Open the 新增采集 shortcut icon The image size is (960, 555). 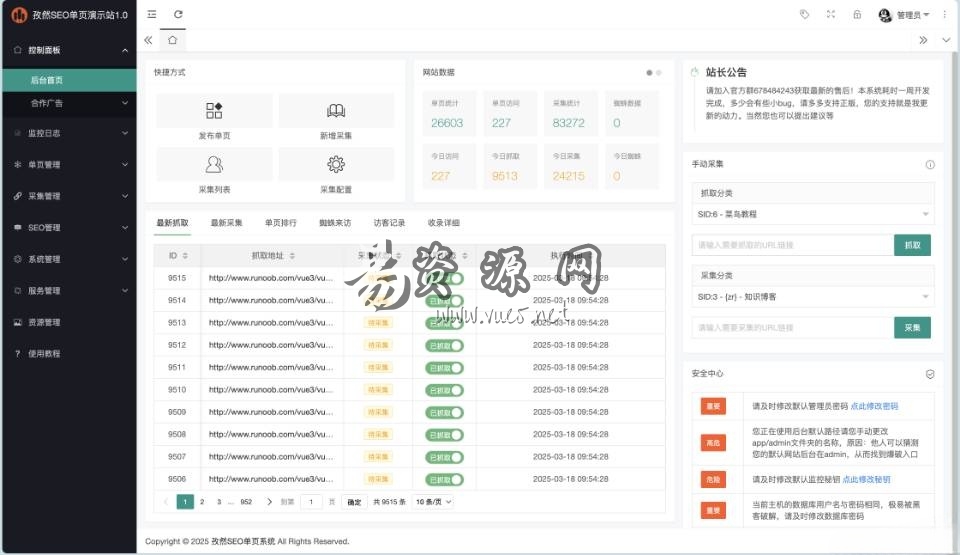tap(336, 111)
